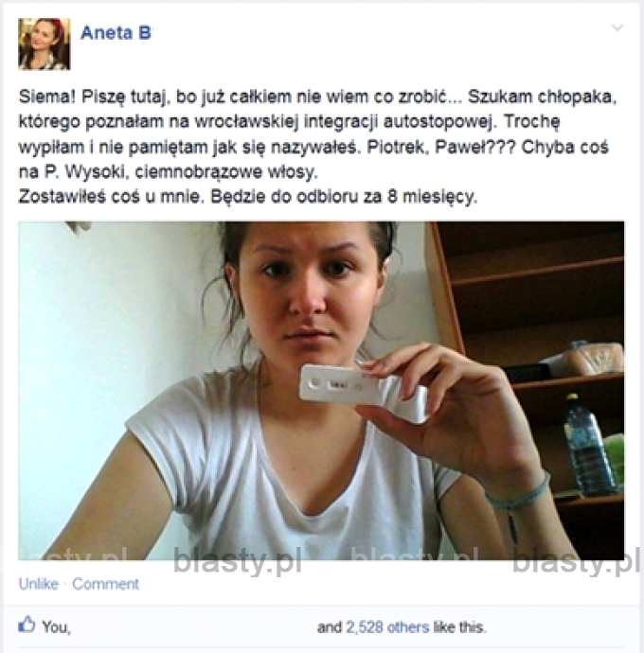The width and height of the screenshot is (644, 653).
Task: Open the "2,528 others" likers list
Action: pos(387,627)
